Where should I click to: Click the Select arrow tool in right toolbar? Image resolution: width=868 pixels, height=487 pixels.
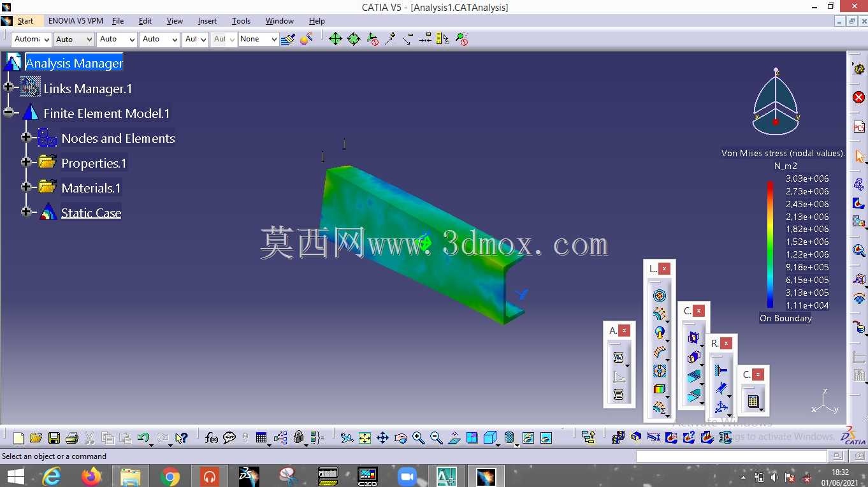point(858,156)
